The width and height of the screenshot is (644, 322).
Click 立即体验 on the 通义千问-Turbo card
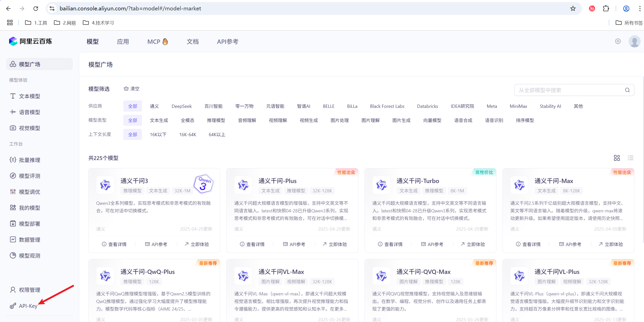point(473,244)
